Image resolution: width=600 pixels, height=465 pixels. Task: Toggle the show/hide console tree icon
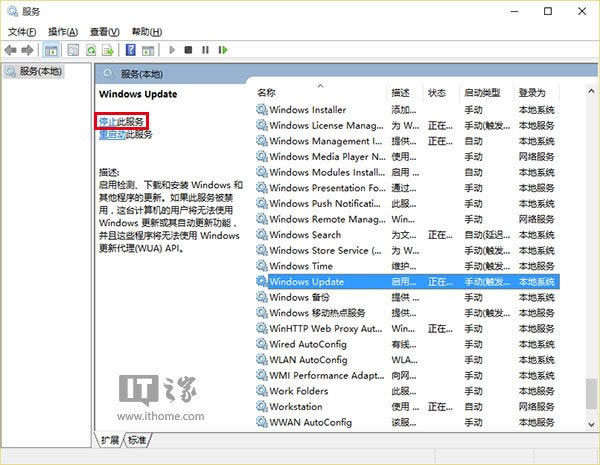point(50,49)
